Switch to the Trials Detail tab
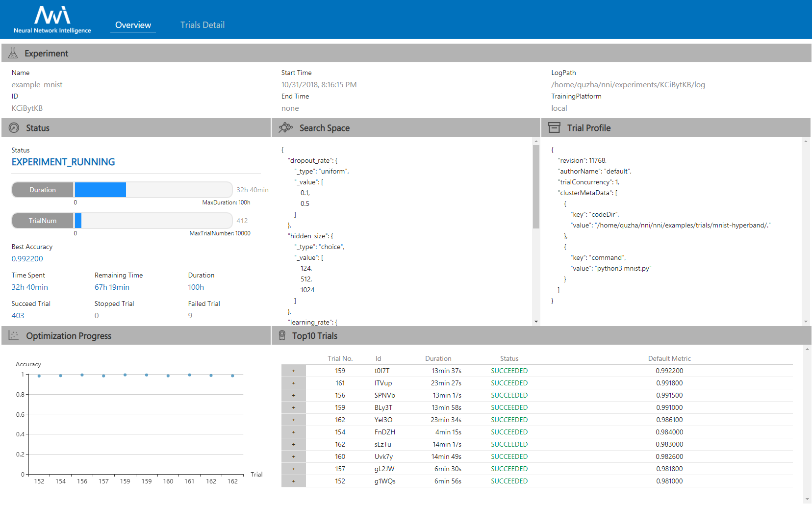Image resolution: width=812 pixels, height=505 pixels. pyautogui.click(x=202, y=25)
